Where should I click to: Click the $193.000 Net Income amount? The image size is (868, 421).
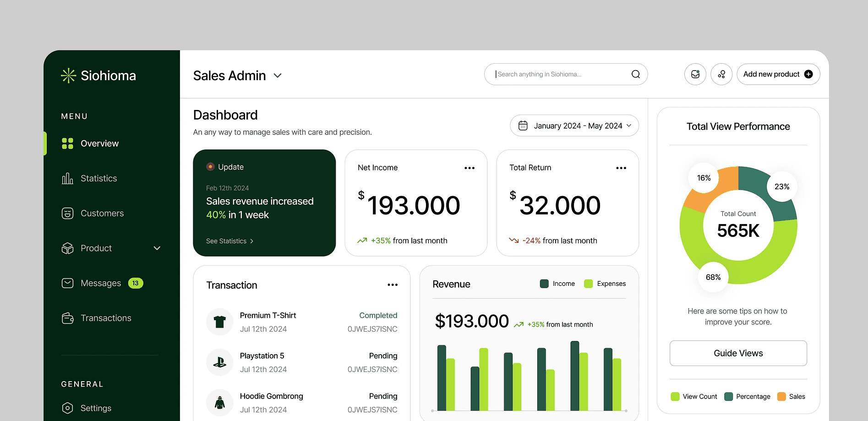(x=409, y=204)
